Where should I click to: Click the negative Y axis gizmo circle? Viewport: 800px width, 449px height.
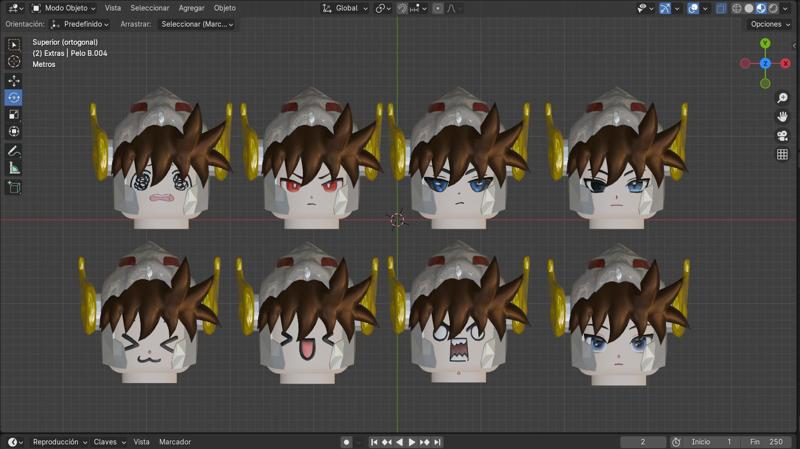[x=765, y=83]
